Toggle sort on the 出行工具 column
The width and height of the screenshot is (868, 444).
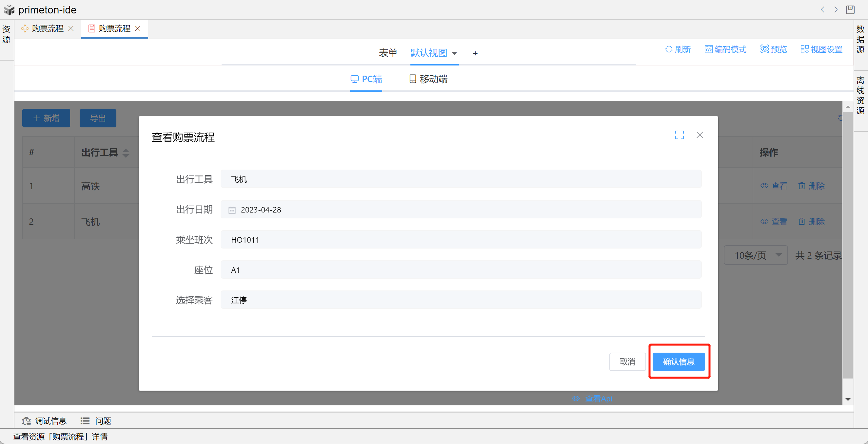pos(126,153)
